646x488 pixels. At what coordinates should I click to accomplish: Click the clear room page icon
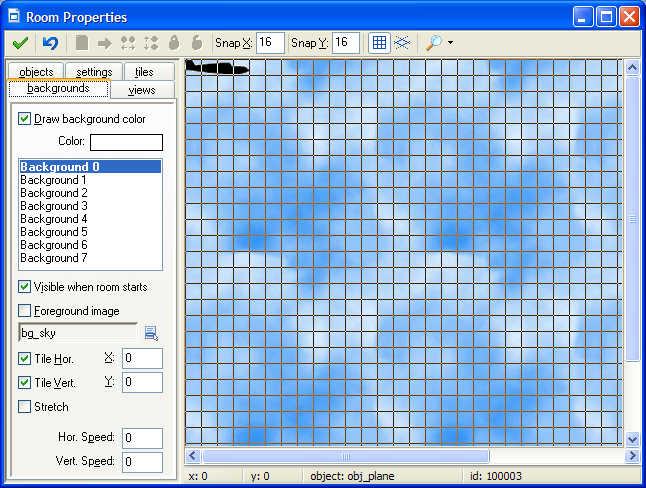point(82,43)
